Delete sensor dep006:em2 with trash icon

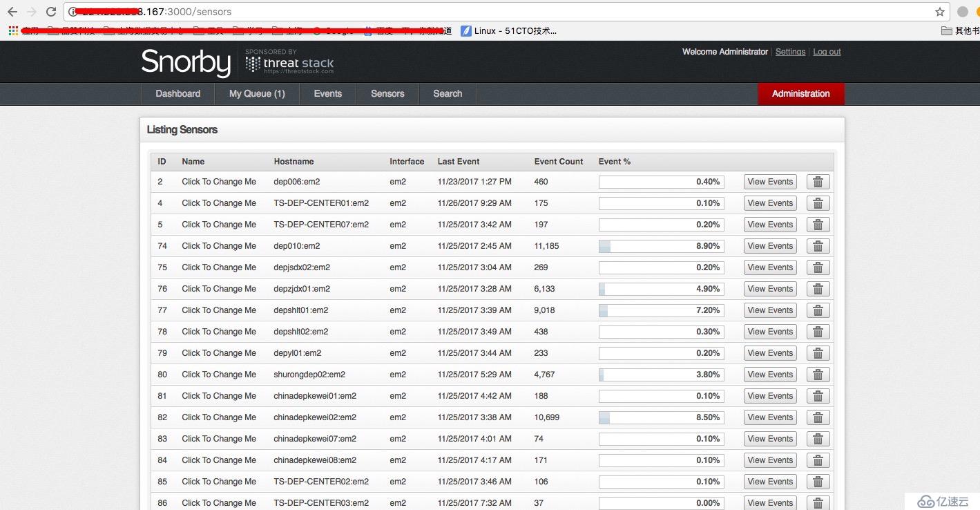coord(818,182)
